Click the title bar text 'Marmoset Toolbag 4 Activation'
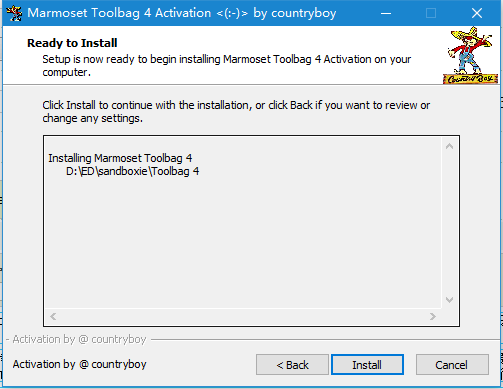This screenshot has height=389, width=503. click(x=119, y=13)
